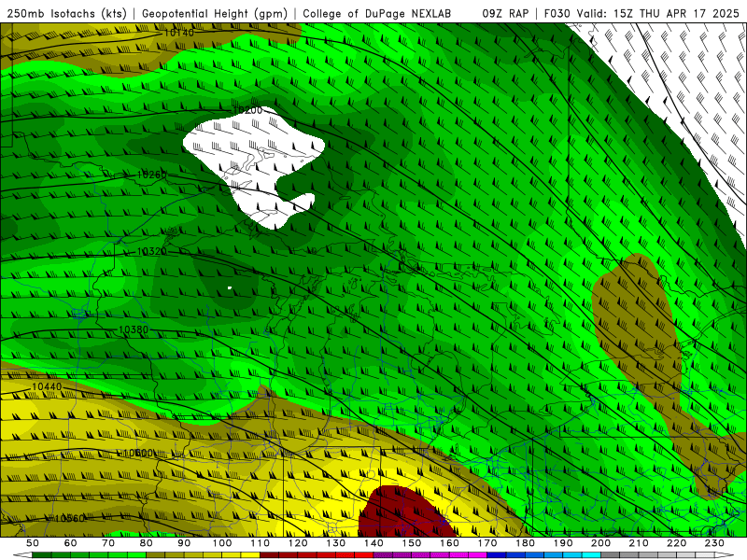Click the 50 value on the color scale

point(33,543)
